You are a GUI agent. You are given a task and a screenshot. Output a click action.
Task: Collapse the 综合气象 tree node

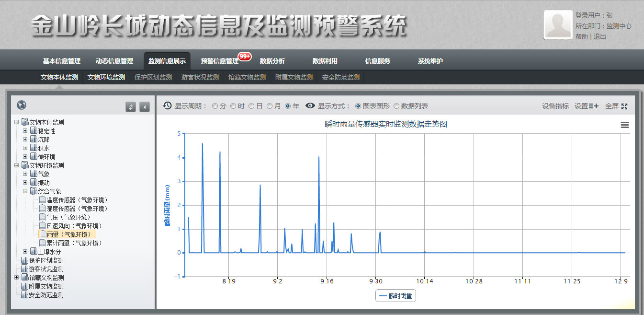(x=25, y=191)
